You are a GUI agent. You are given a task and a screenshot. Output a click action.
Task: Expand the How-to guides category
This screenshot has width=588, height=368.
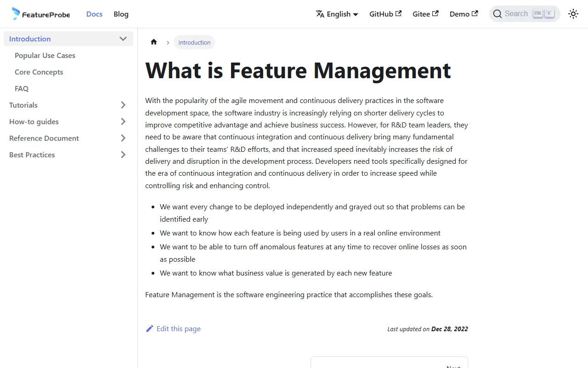coord(123,121)
